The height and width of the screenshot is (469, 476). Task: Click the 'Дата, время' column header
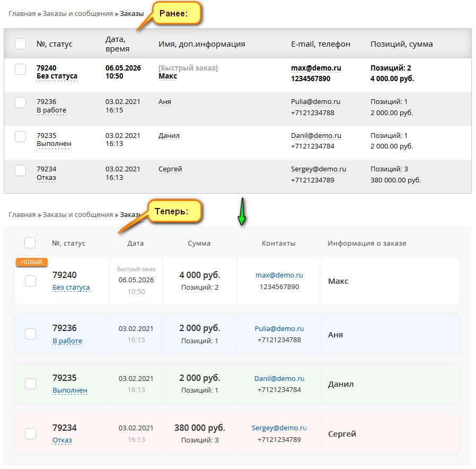coord(118,44)
